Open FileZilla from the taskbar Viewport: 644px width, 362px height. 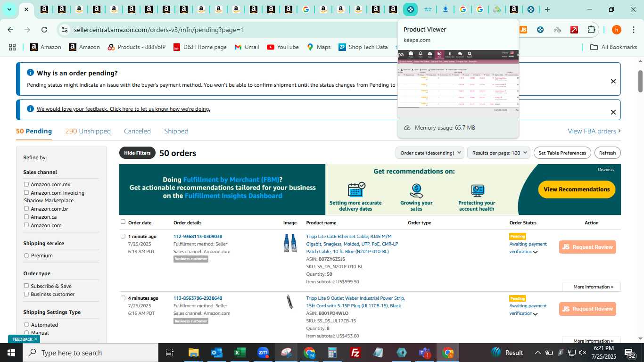coord(355,353)
